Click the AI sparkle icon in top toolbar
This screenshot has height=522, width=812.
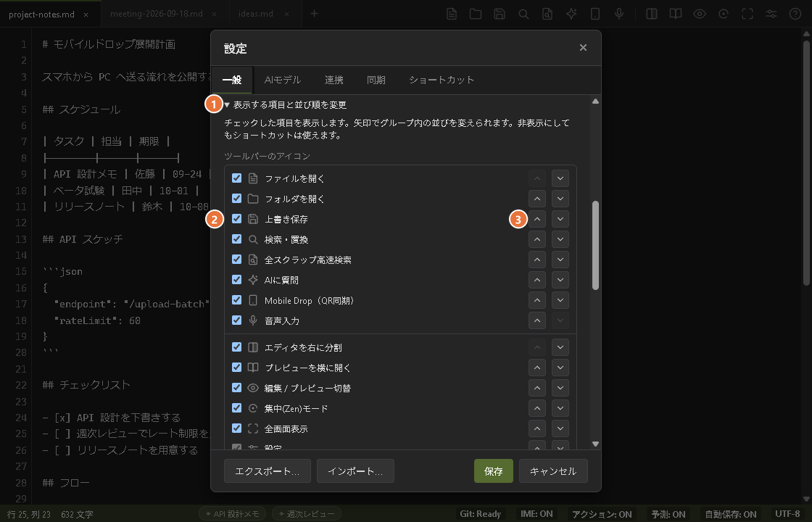pos(571,14)
